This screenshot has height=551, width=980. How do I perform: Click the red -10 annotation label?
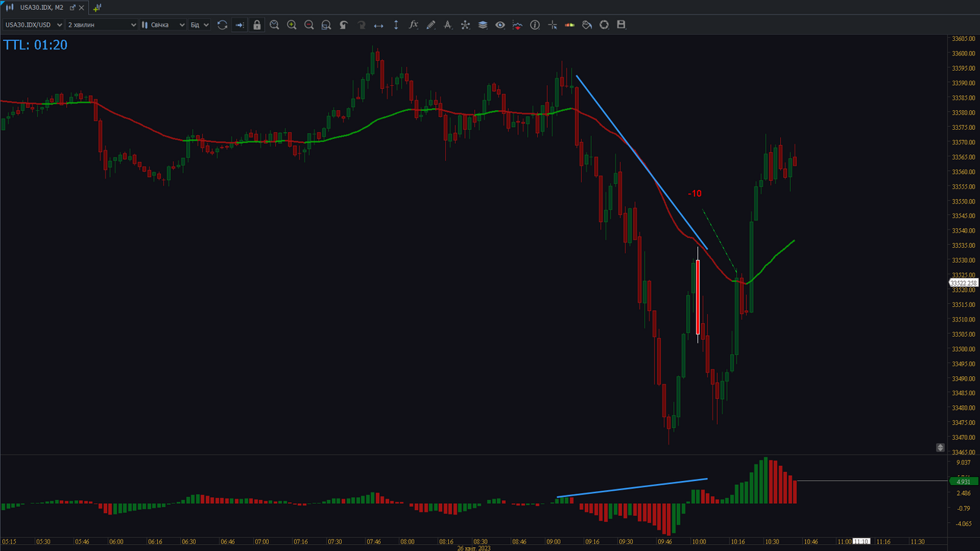(x=694, y=194)
